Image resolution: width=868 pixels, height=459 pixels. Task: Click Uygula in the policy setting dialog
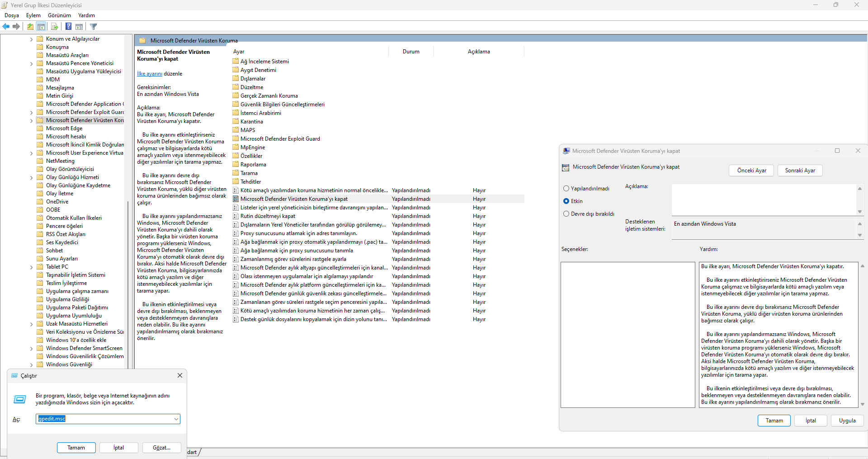click(x=847, y=421)
